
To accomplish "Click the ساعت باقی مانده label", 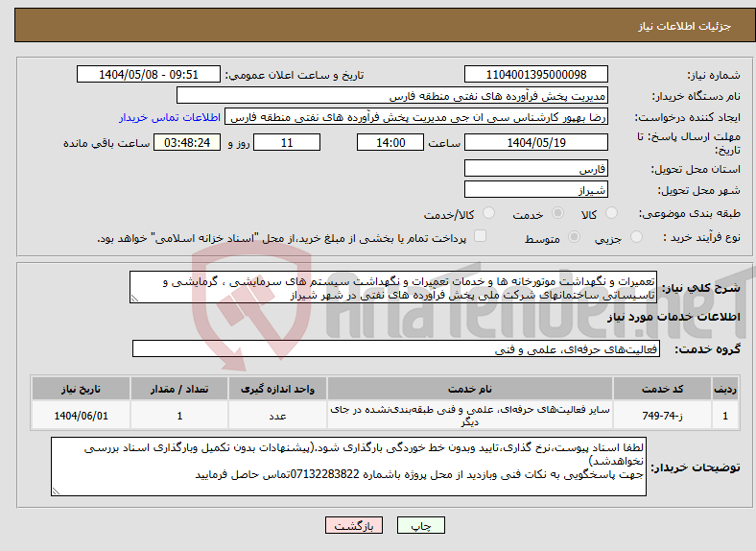I will [106, 143].
